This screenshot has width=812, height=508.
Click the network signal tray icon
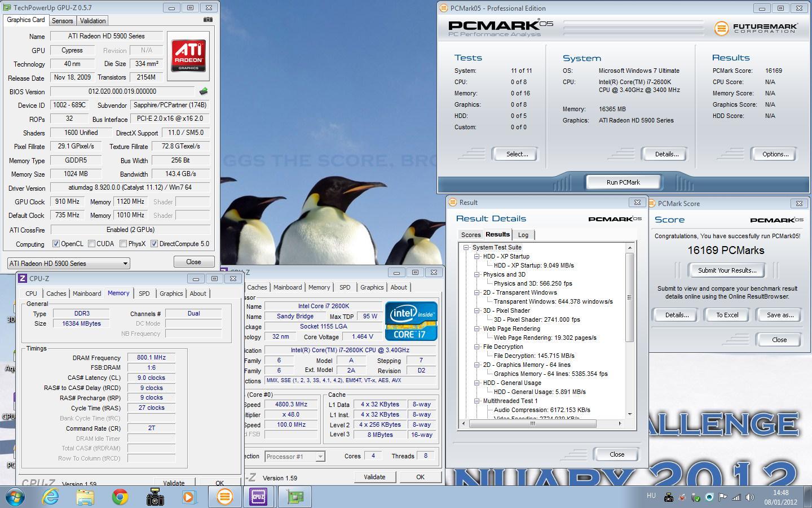coord(736,497)
